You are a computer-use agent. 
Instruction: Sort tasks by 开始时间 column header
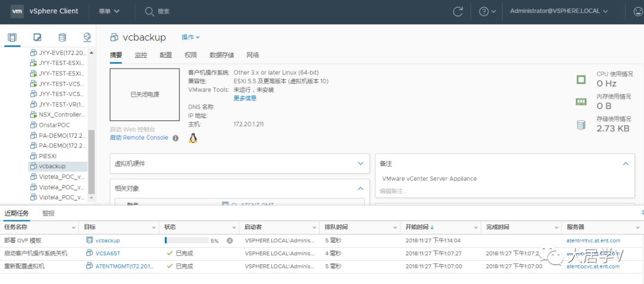click(x=417, y=227)
